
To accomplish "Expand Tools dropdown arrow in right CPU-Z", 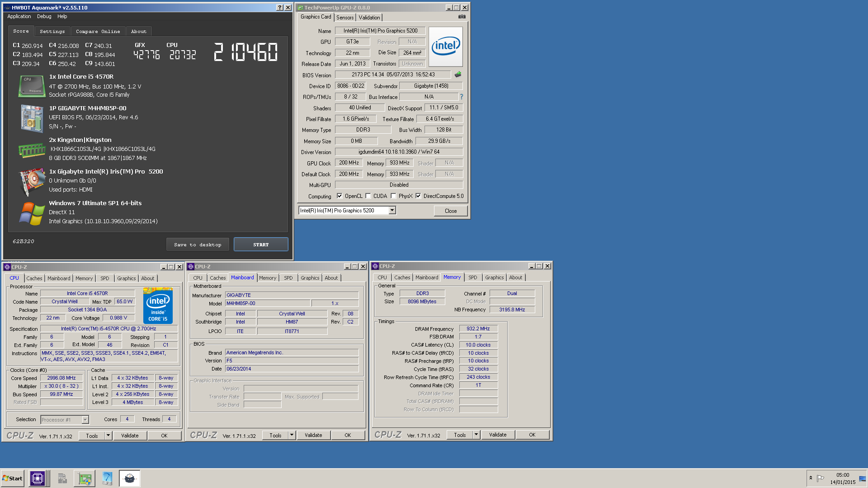I will [x=476, y=435].
